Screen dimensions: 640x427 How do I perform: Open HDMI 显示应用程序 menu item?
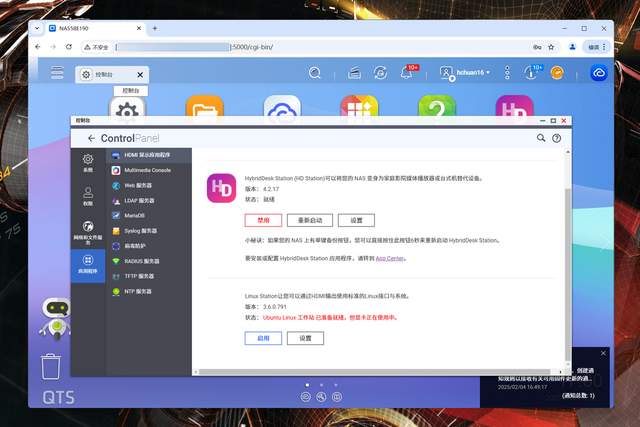[x=149, y=155]
